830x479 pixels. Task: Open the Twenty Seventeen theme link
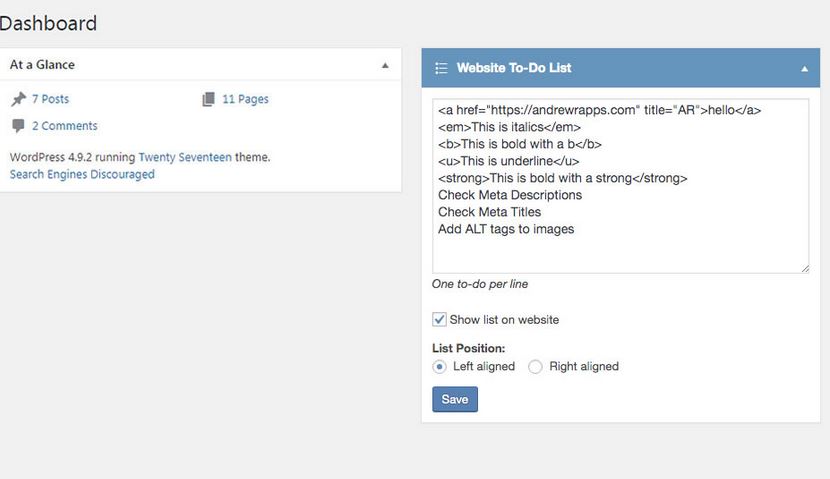pyautogui.click(x=185, y=157)
